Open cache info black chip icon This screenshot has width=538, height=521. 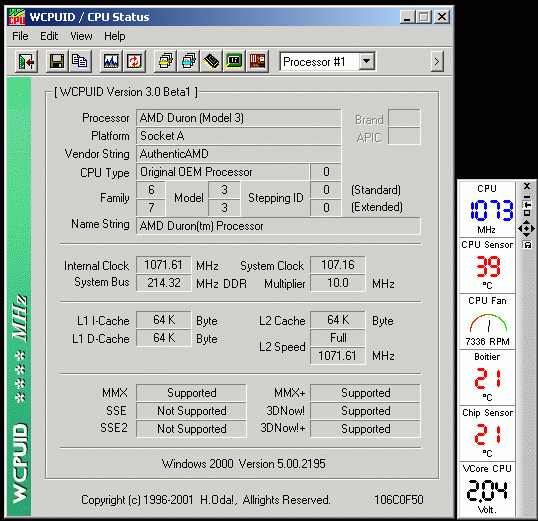pyautogui.click(x=211, y=62)
